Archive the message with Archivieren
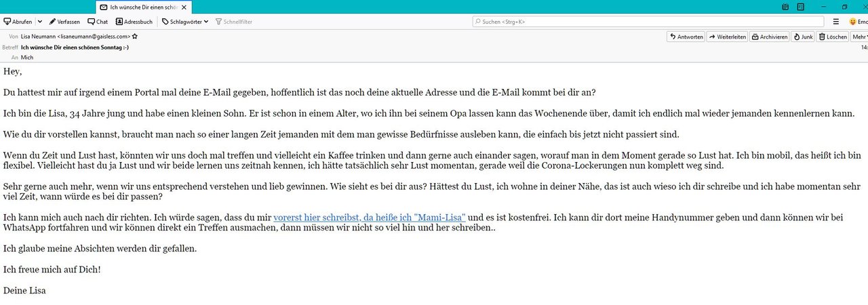The height and width of the screenshot is (305, 868). coord(769,37)
